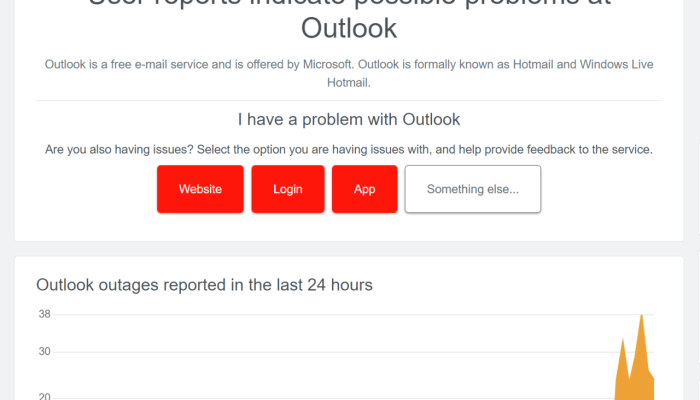Screen dimensions: 700x400
Task: Click the red App issue button
Action: pyautogui.click(x=364, y=189)
